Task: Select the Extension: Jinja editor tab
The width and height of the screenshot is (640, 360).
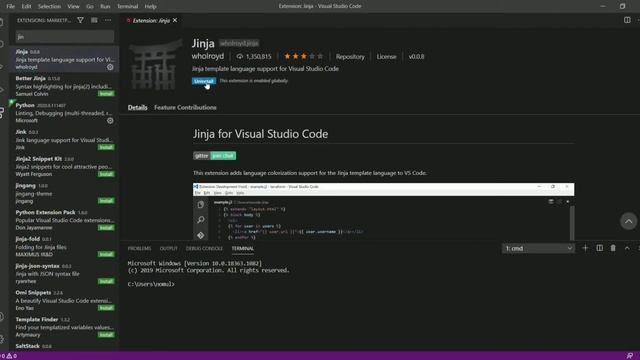Action: coord(151,20)
